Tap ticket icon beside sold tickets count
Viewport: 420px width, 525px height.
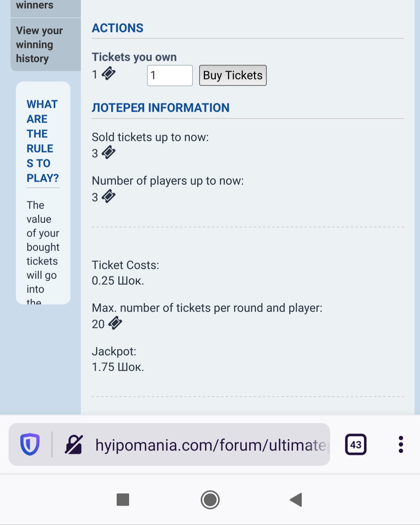point(108,152)
